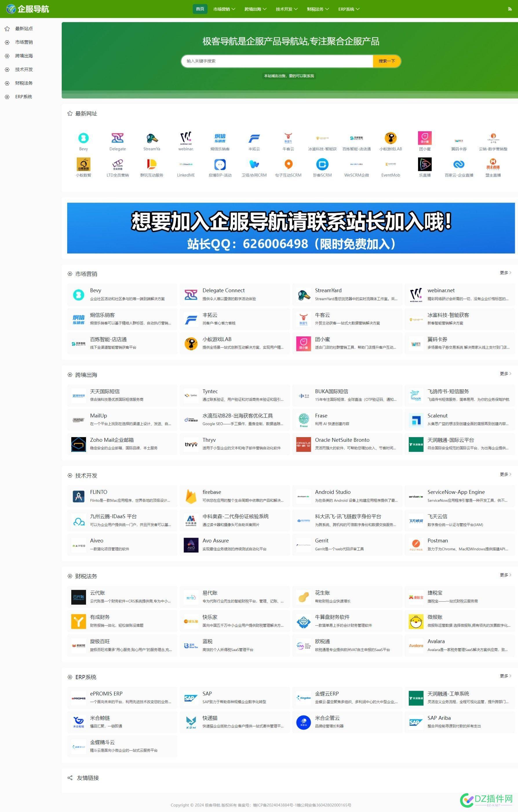
Task: Open the 天润融通-国际云平台 card
Action: click(459, 444)
